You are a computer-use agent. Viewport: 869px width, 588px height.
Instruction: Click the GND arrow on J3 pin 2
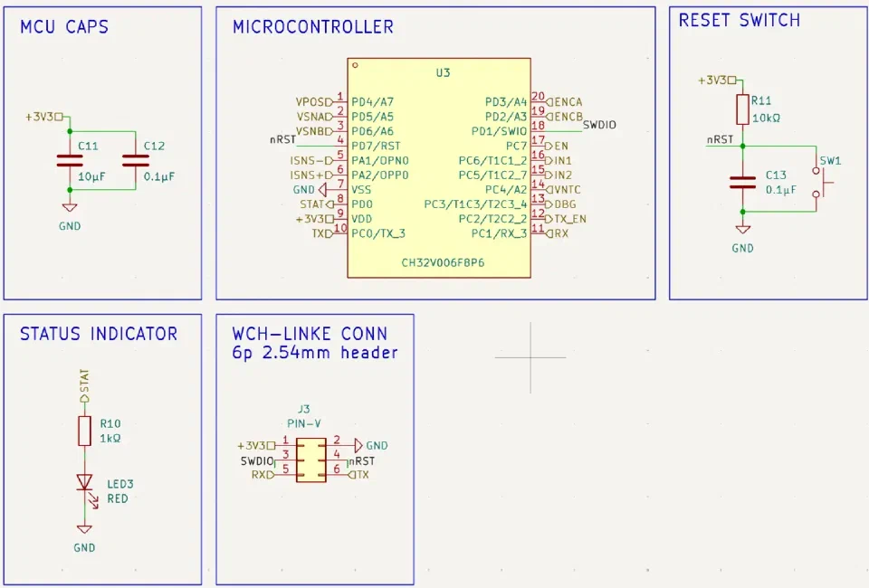(x=358, y=445)
